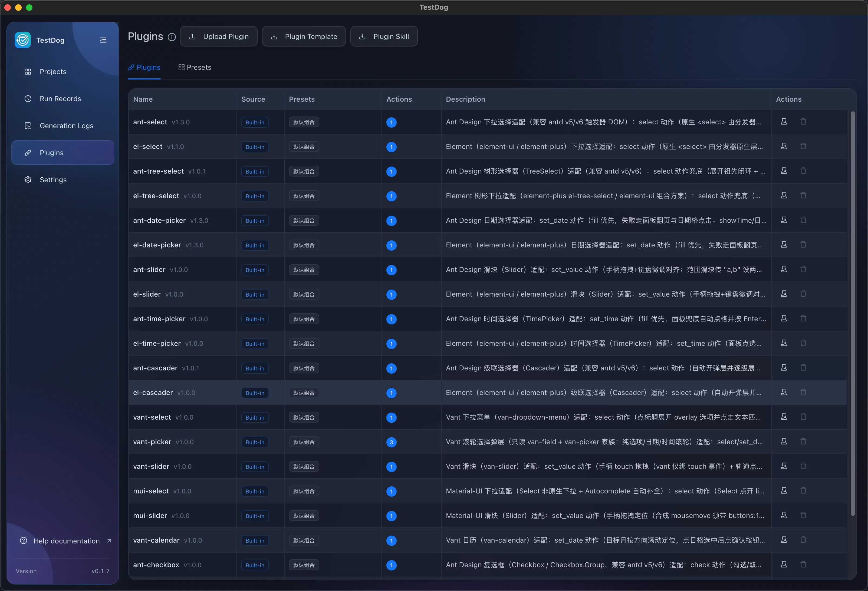Open test for ant-slider via flask icon
The image size is (868, 591).
click(x=784, y=269)
